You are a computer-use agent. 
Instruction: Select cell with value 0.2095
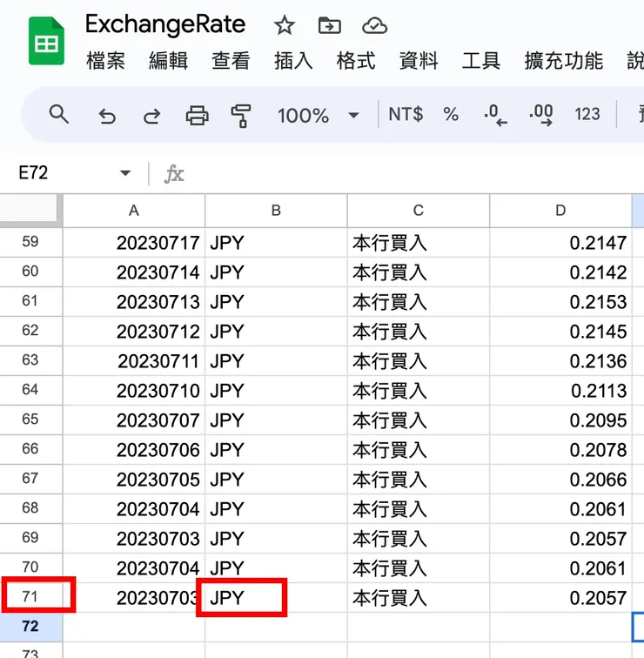[560, 420]
